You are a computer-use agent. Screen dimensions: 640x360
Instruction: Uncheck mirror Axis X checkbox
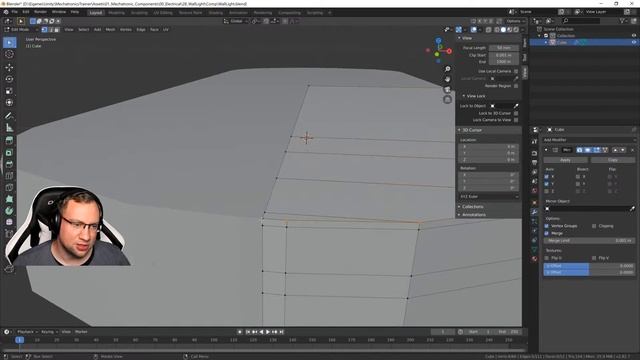547,177
